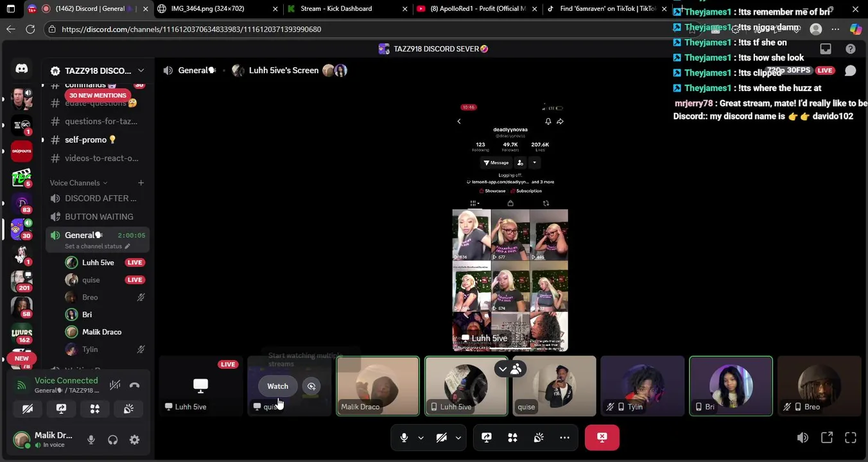The width and height of the screenshot is (868, 462).
Task: Share your screen from voice panel
Action: pyautogui.click(x=61, y=409)
